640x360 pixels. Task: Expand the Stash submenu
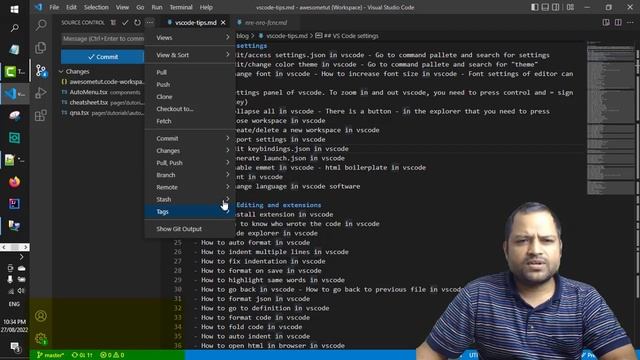tap(190, 199)
